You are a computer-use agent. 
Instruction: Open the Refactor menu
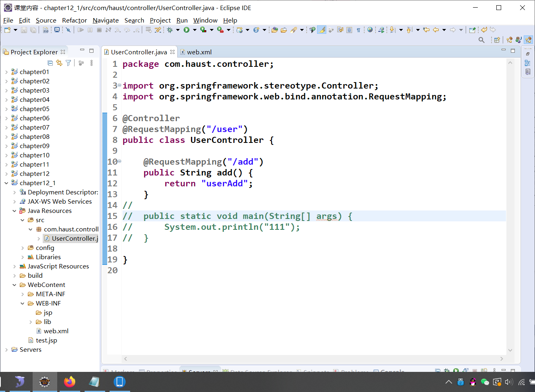point(75,20)
